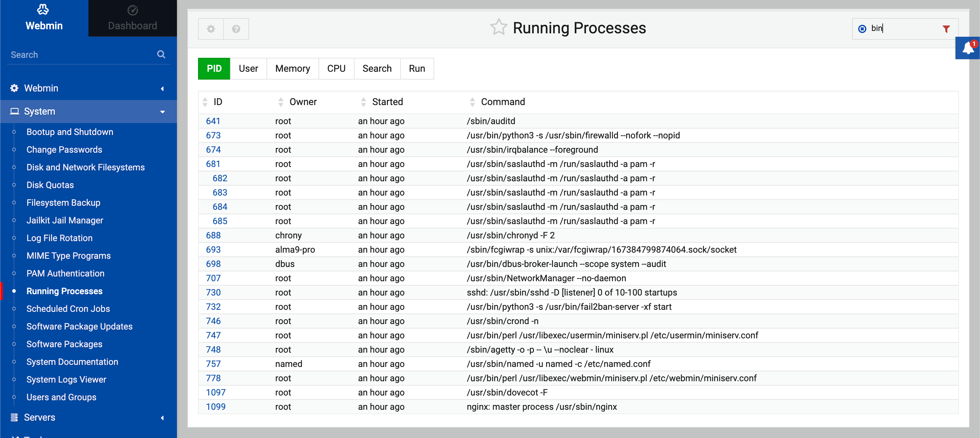Click inside the sidebar Search box
The image size is (980, 438).
[76, 54]
